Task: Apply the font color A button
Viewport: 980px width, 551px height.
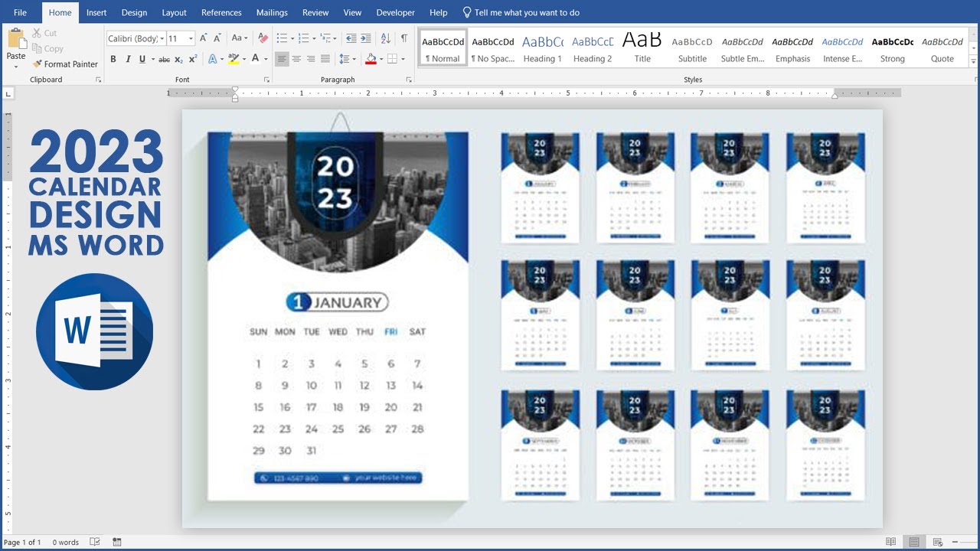Action: tap(255, 59)
